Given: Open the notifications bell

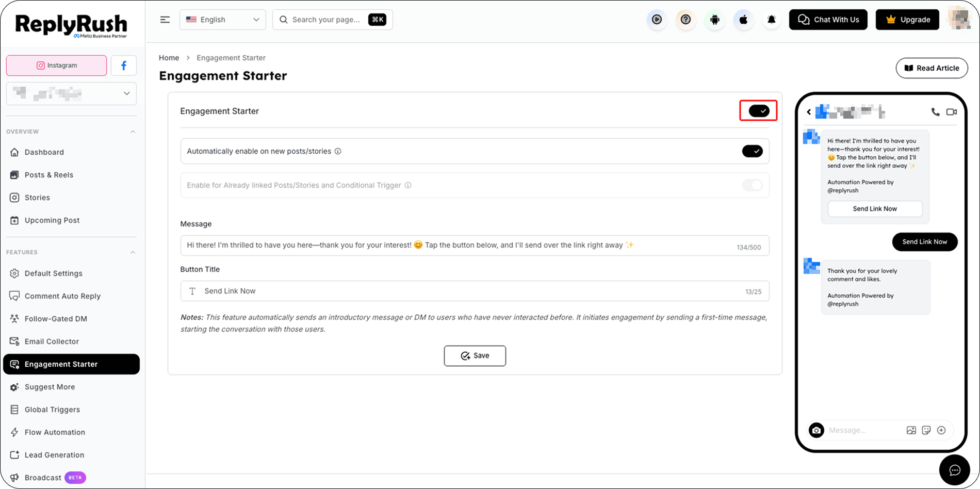Looking at the screenshot, I should pyautogui.click(x=772, y=20).
